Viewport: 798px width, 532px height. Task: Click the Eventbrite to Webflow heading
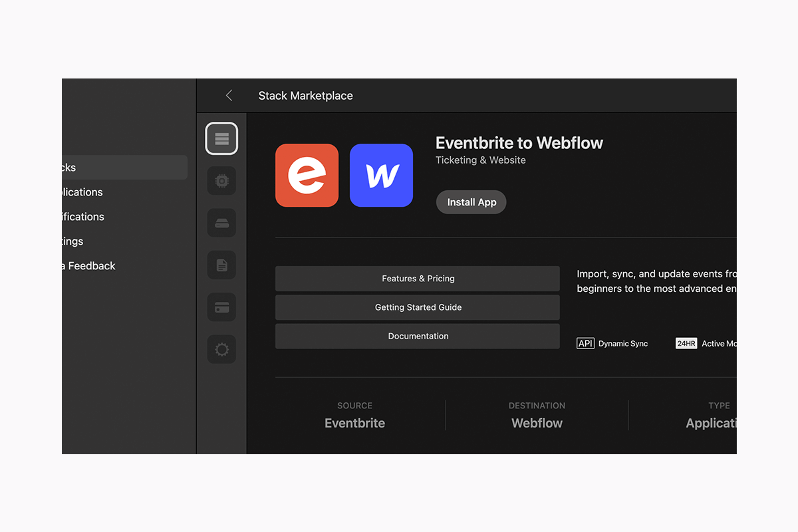tap(519, 143)
